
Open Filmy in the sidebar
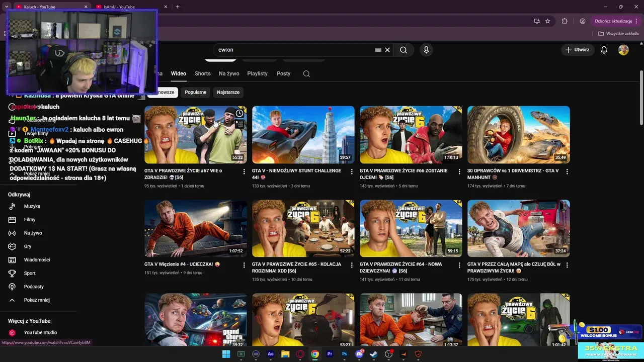30,220
